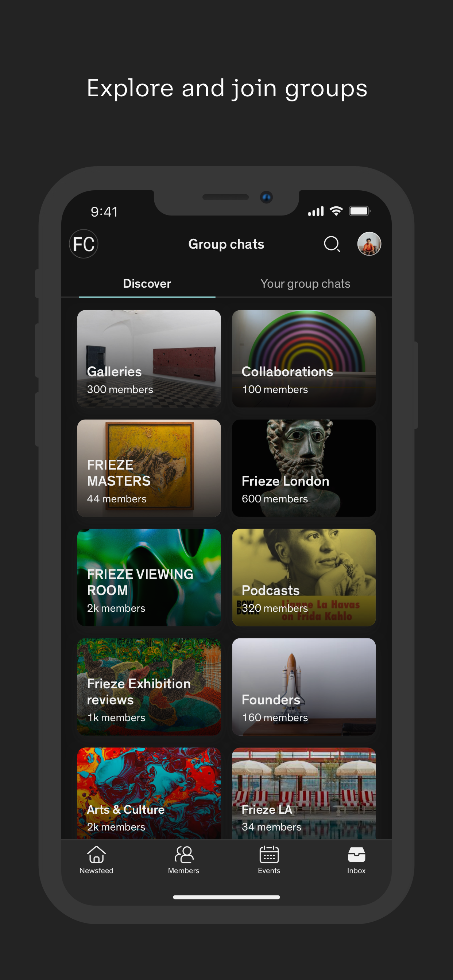Open the FRIEZE VIEWING ROOM group card
Image resolution: width=453 pixels, height=980 pixels.
(149, 577)
